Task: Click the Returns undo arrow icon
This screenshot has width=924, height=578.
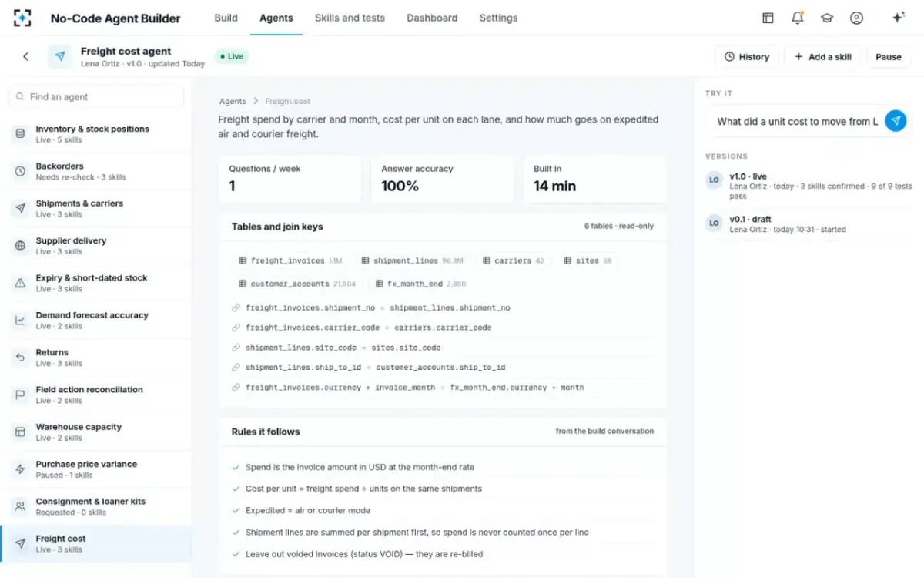Action: click(x=20, y=358)
